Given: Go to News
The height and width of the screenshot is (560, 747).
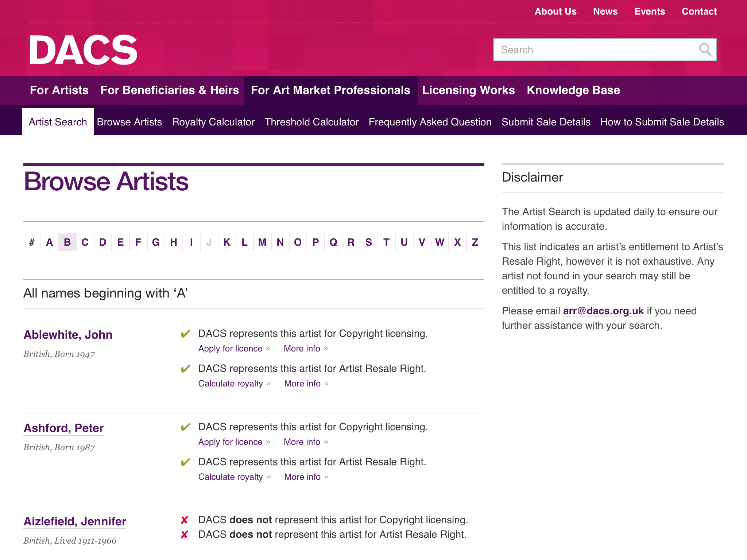Looking at the screenshot, I should [x=605, y=11].
